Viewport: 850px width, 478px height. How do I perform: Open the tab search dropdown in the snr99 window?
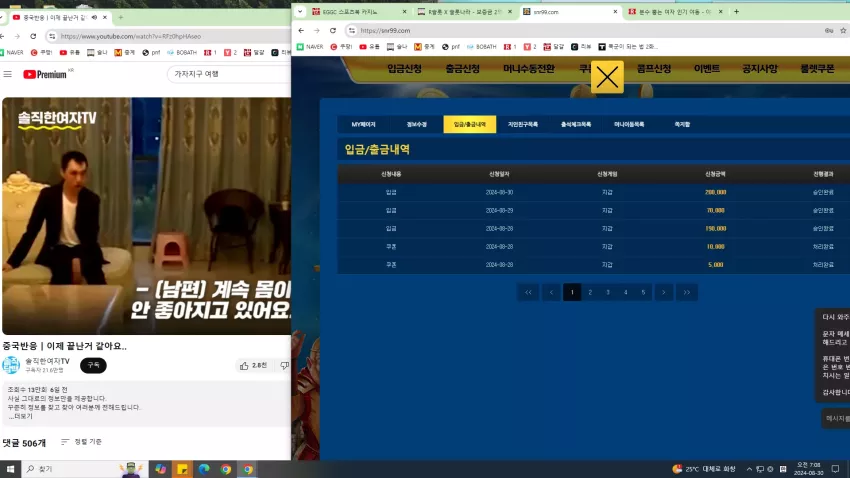point(300,11)
